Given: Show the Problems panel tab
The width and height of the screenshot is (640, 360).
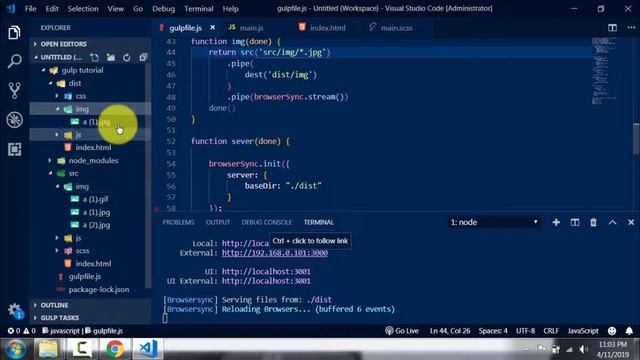Looking at the screenshot, I should point(178,222).
